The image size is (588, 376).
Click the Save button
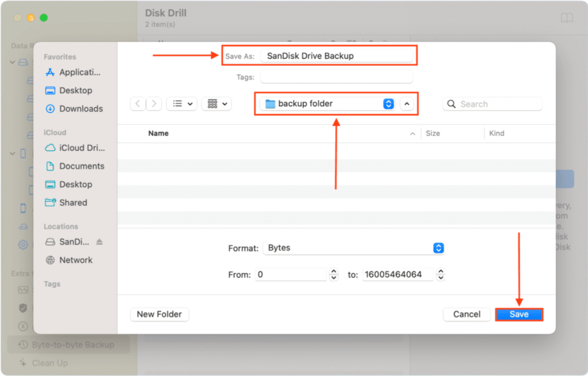click(519, 314)
